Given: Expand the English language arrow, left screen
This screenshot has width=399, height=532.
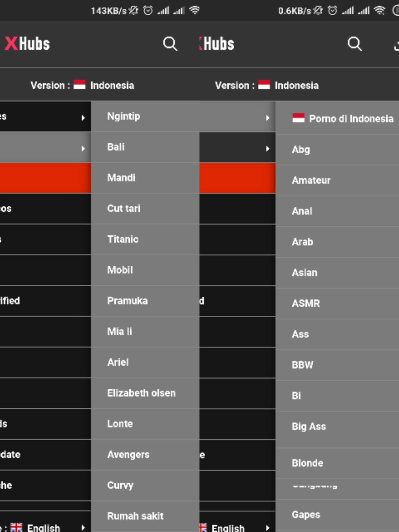Looking at the screenshot, I should click(x=83, y=527).
